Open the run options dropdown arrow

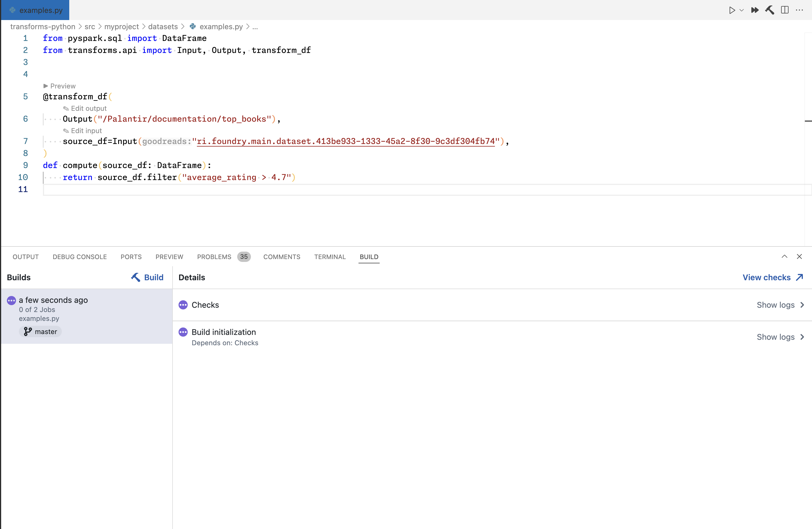tap(741, 10)
